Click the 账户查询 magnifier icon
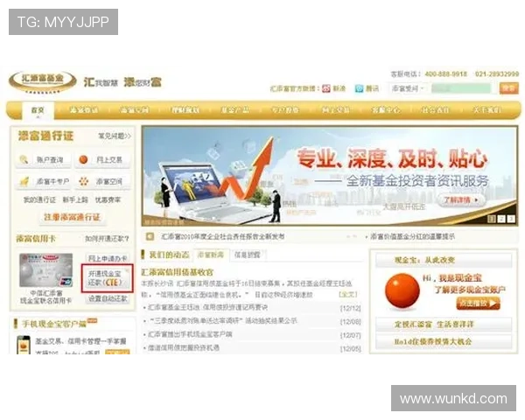Image resolution: width=525 pixels, height=420 pixels. [x=24, y=160]
